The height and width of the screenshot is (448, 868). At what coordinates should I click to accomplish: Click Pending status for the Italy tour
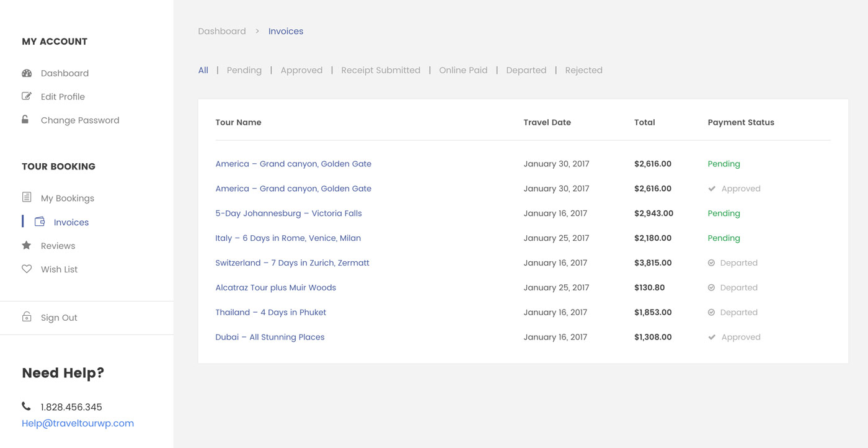(724, 238)
